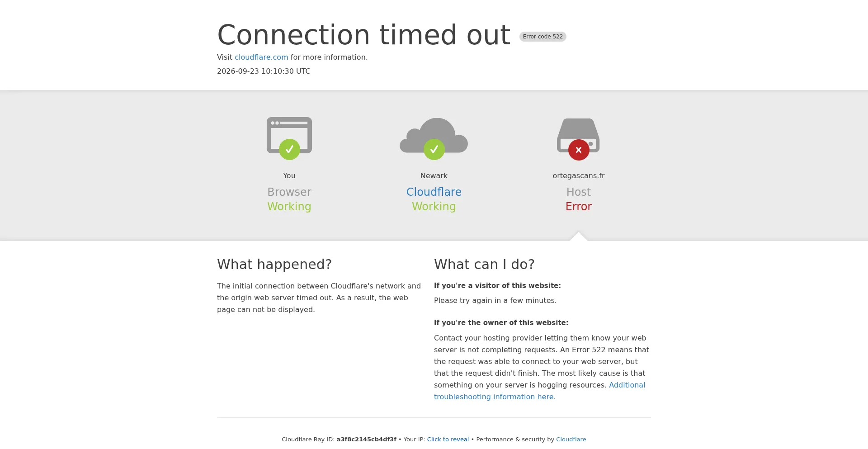The width and height of the screenshot is (868, 449).
Task: Click the What can I do? heading
Action: [484, 264]
